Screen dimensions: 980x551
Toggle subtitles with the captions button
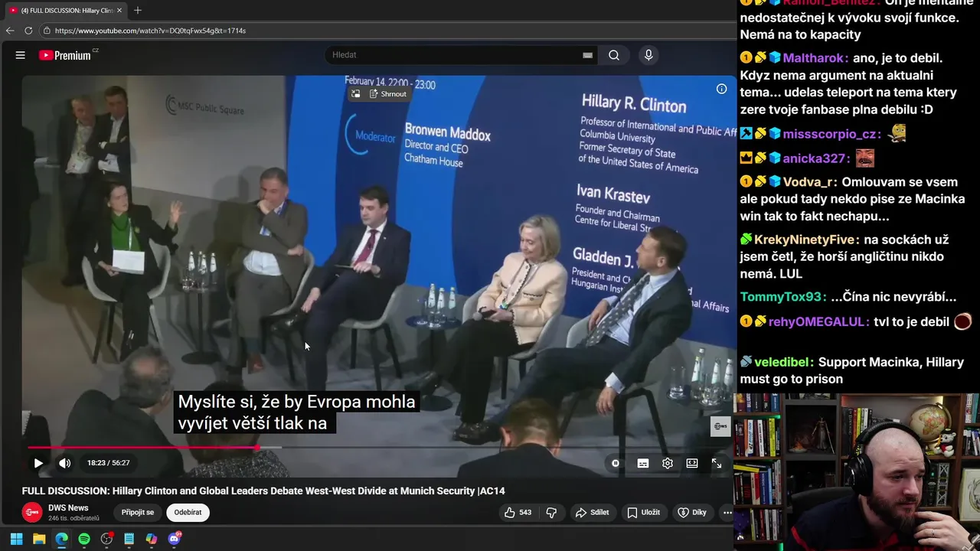click(x=643, y=463)
